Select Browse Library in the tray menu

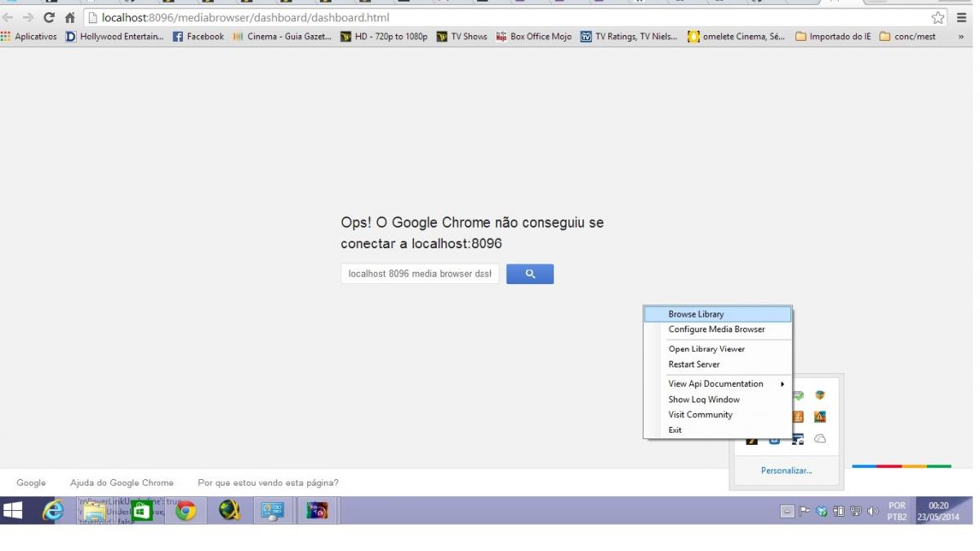tap(696, 314)
